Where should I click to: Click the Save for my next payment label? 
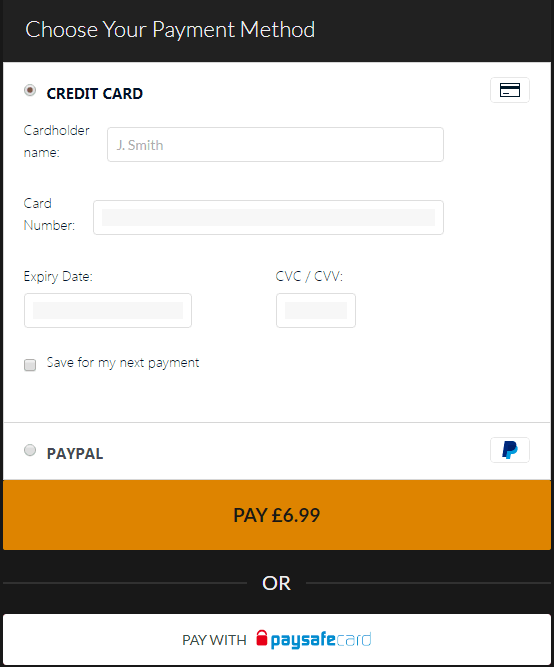123,363
